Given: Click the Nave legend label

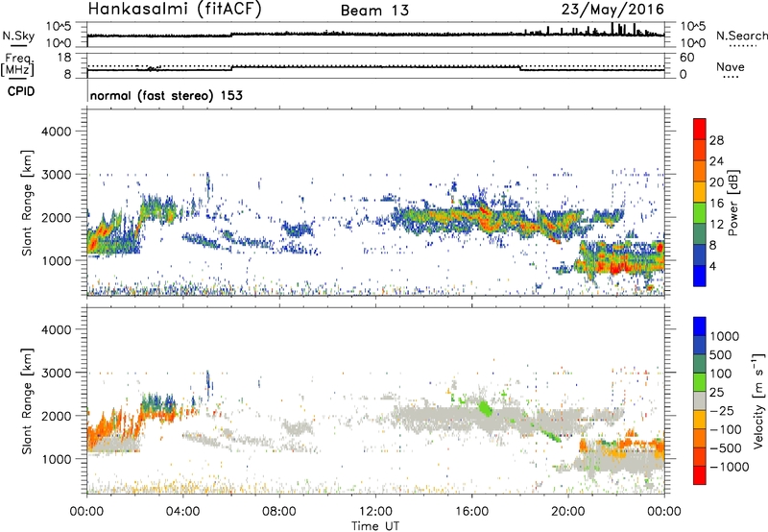Looking at the screenshot, I should pos(731,66).
